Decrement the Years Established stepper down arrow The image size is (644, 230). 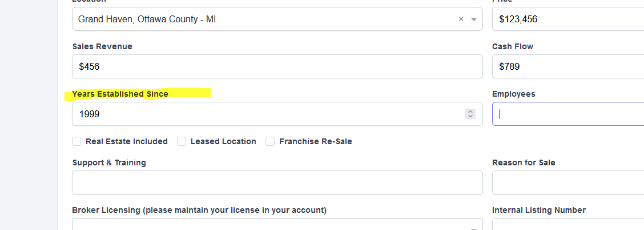pos(470,117)
